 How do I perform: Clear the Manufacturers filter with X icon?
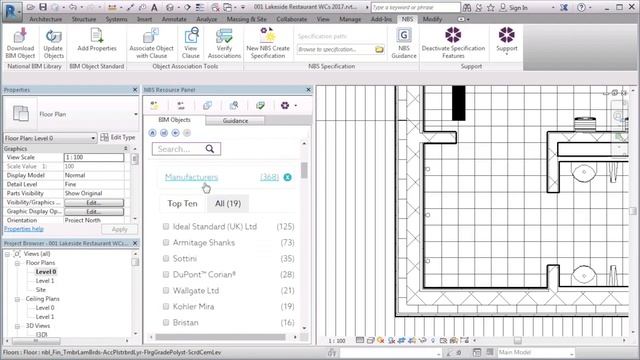tap(287, 177)
